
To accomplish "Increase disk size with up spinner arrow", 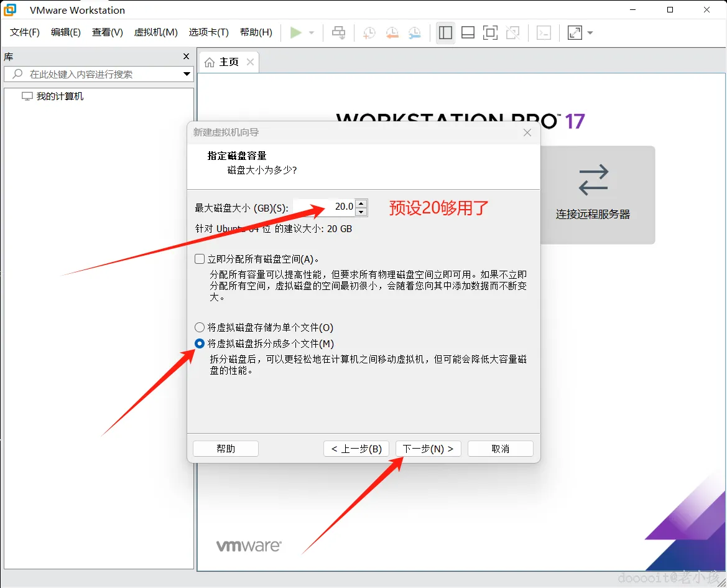I will coord(361,203).
